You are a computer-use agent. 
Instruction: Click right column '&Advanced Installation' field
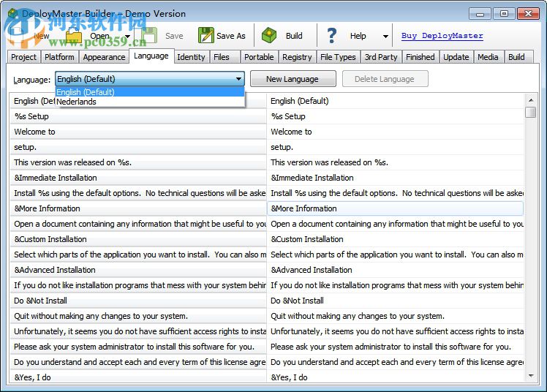pyautogui.click(x=395, y=270)
